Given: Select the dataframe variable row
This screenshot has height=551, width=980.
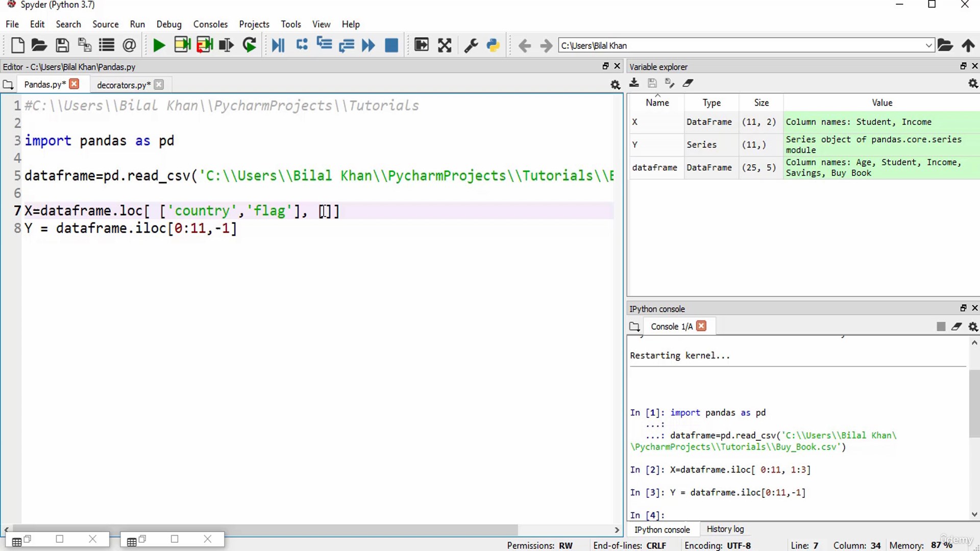Looking at the screenshot, I should pyautogui.click(x=804, y=167).
